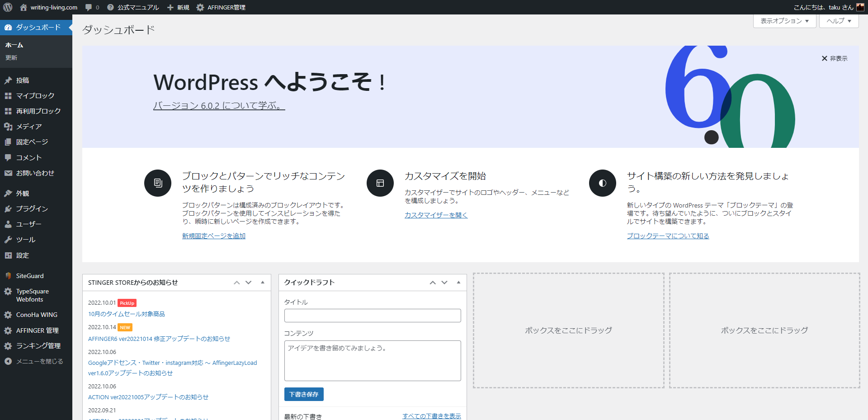
Task: Move クイックドラフト box up
Action: click(x=433, y=283)
